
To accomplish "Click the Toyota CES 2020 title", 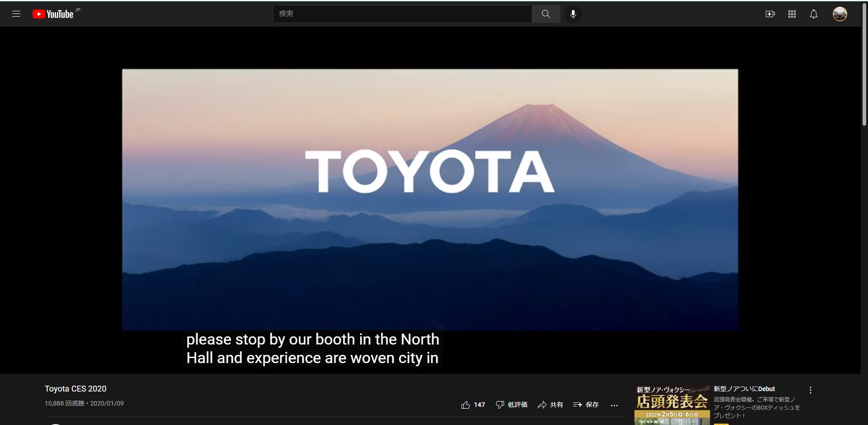I will (x=75, y=389).
